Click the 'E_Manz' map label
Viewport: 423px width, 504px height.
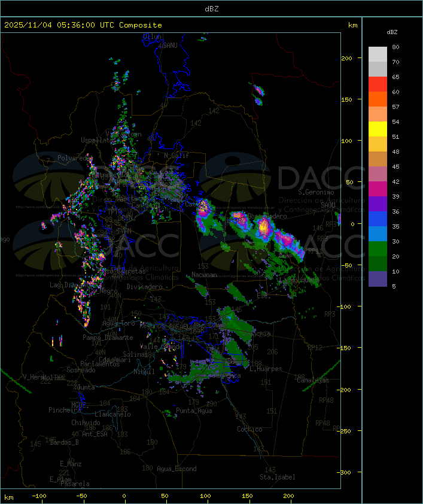pyautogui.click(x=71, y=464)
